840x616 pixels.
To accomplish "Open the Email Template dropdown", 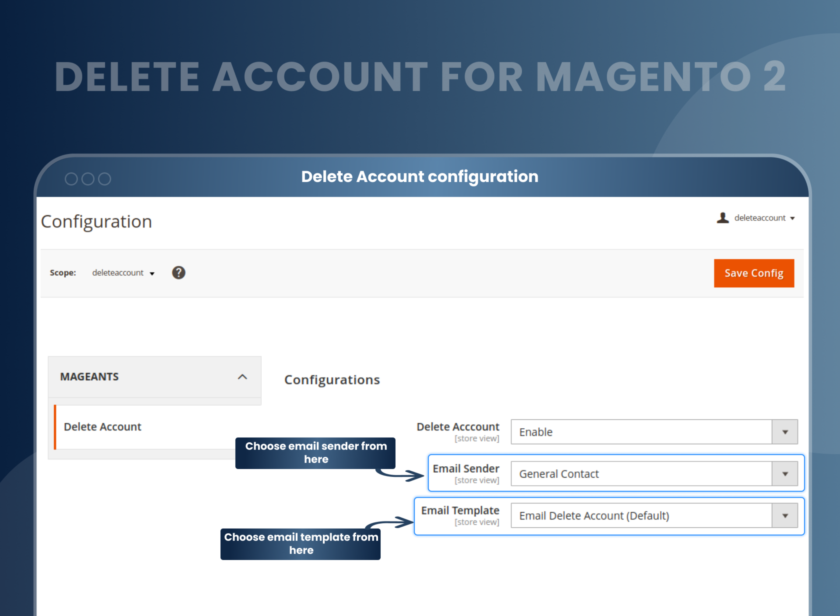I will [x=654, y=515].
